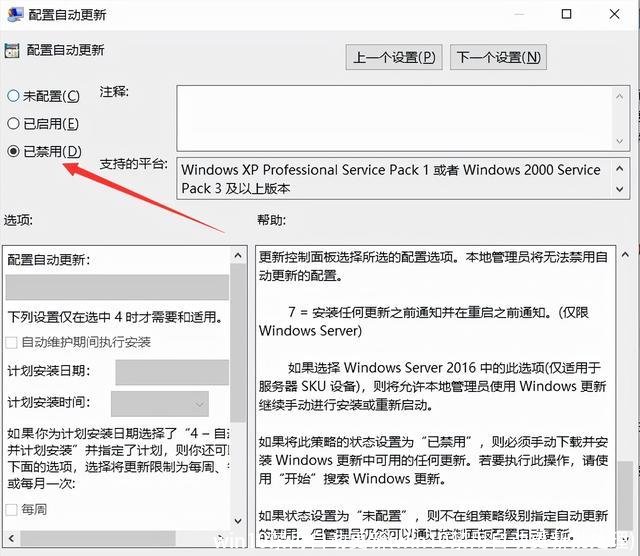Maximize the 配置自动更新 window
This screenshot has width=640, height=556.
pyautogui.click(x=567, y=14)
